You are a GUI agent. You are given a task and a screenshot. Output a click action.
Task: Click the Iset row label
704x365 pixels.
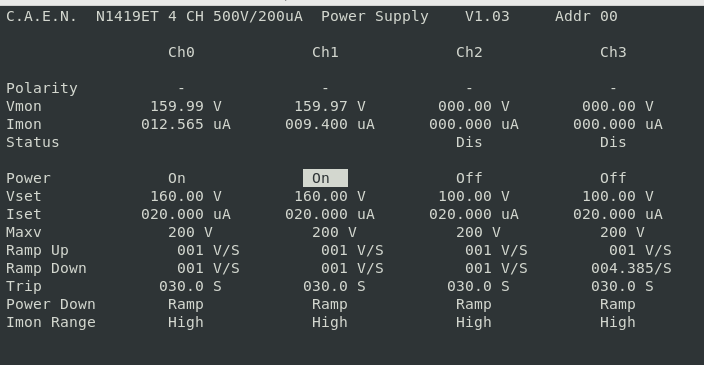[24, 214]
